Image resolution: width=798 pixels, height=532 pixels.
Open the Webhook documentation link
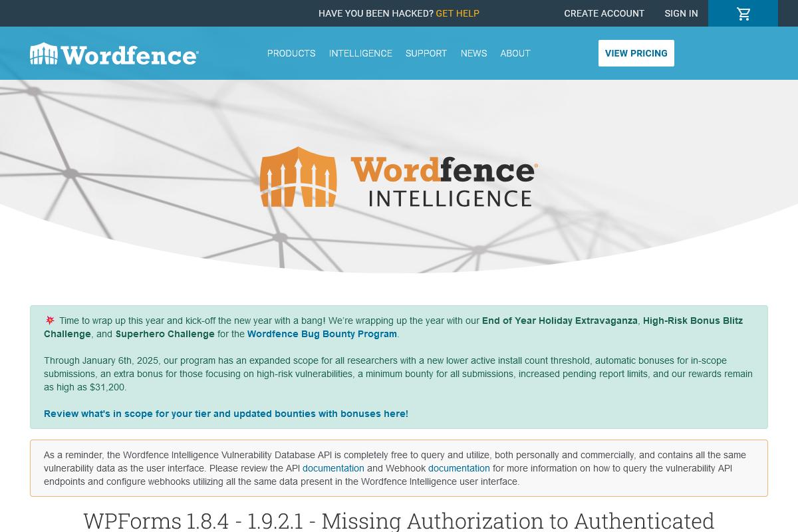click(x=459, y=468)
